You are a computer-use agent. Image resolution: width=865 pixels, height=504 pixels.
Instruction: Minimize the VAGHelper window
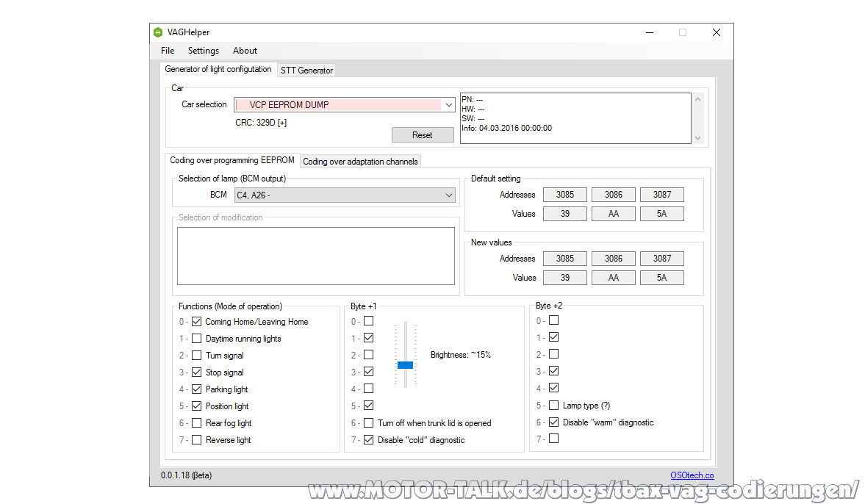click(650, 32)
